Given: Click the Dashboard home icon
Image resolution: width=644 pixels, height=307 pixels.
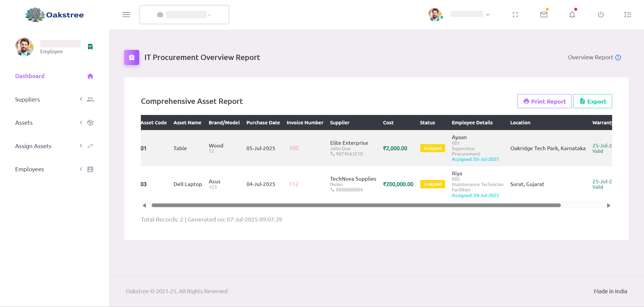Looking at the screenshot, I should coord(90,76).
